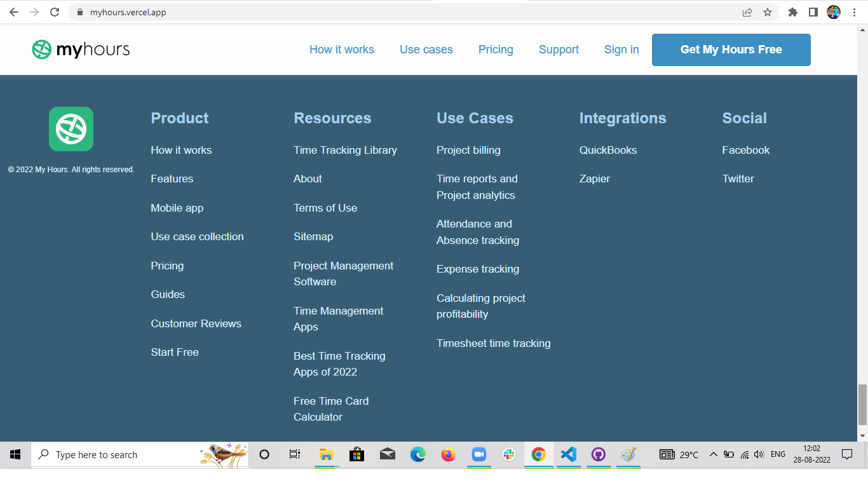Open the notifications center icon
The image size is (868, 488).
coord(847,454)
